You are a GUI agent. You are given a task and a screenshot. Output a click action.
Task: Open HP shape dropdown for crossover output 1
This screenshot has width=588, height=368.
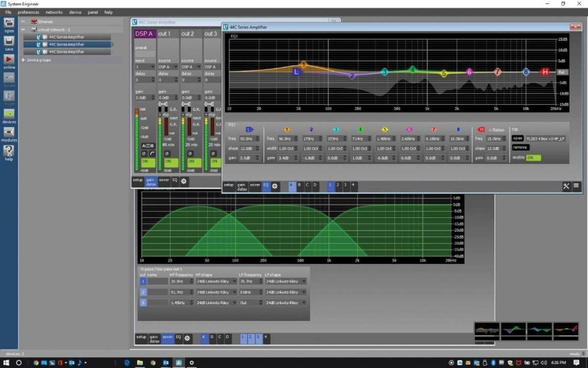(215, 282)
